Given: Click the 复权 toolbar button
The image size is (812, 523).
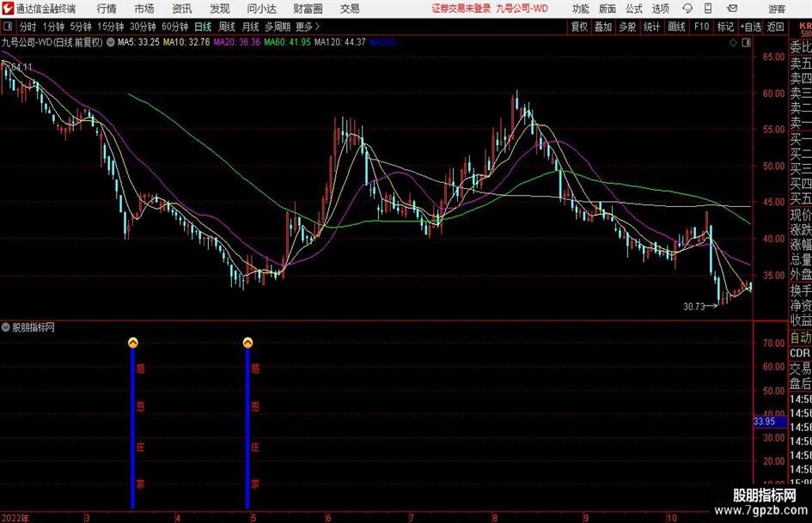Looking at the screenshot, I should 579,27.
